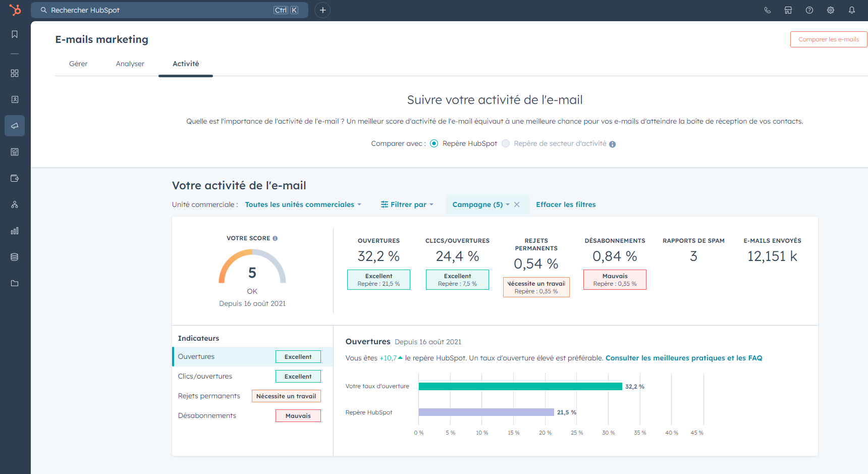
Task: Open the marketing megaphone icon in sidebar
Action: click(15, 126)
